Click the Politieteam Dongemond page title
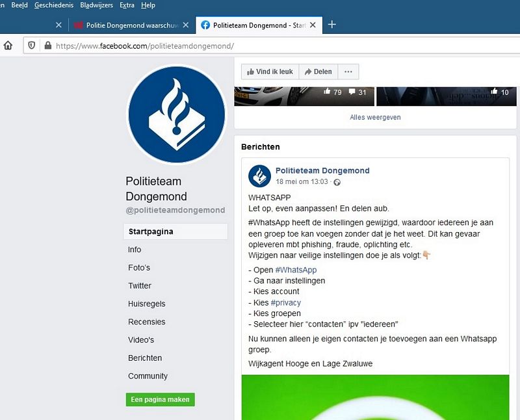The height and width of the screenshot is (420, 520). (x=156, y=189)
